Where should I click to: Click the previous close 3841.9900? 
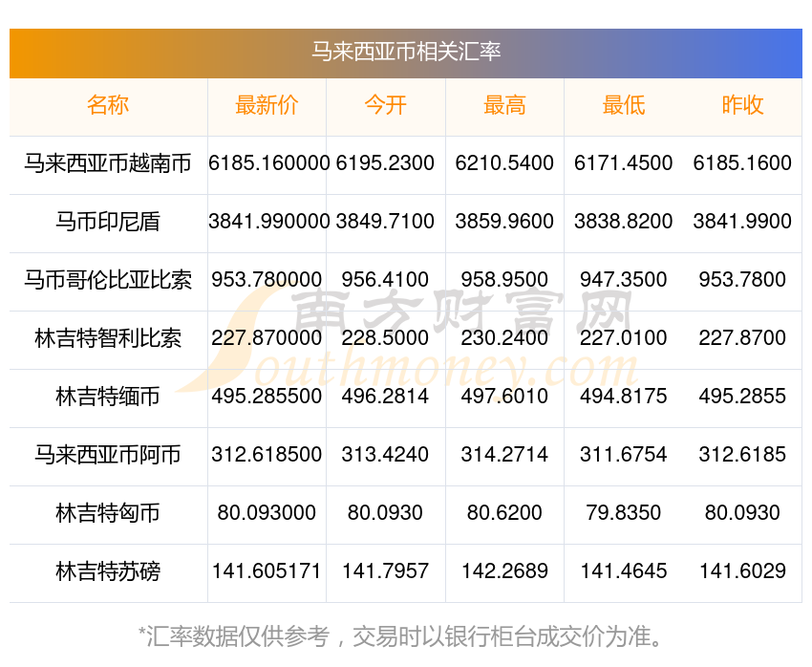pos(742,222)
